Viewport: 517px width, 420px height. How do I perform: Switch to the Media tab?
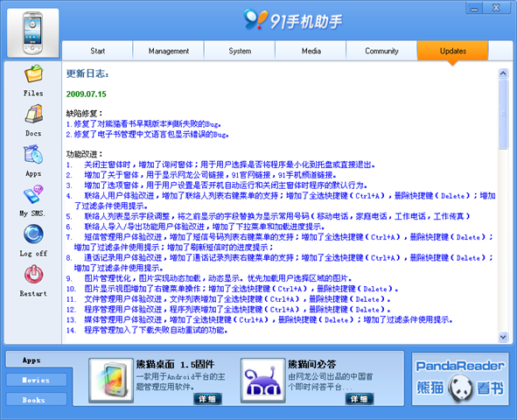[x=311, y=51]
